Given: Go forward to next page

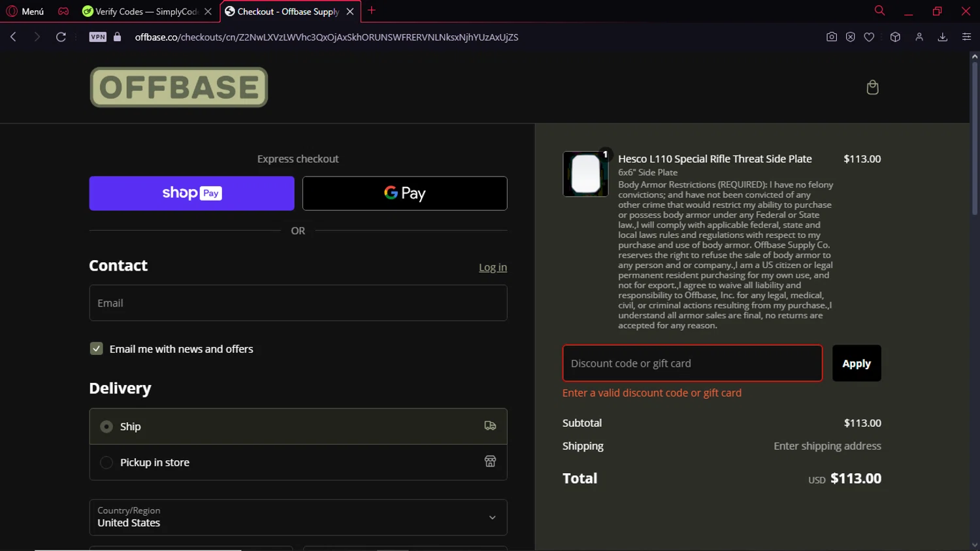Looking at the screenshot, I should click(x=37, y=37).
